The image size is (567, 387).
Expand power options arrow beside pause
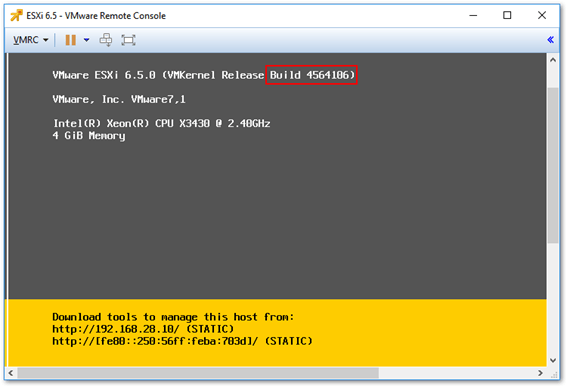(x=86, y=40)
